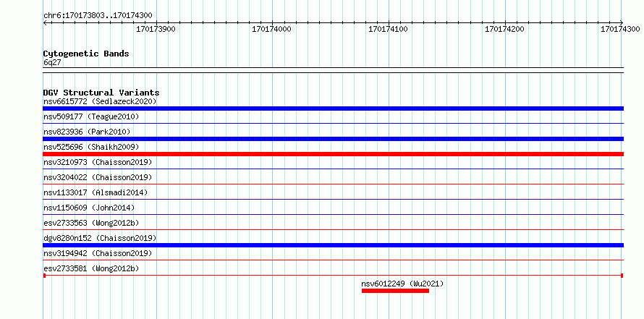Click the 170173900 ruler position
The height and width of the screenshot is (319, 644).
click(156, 29)
